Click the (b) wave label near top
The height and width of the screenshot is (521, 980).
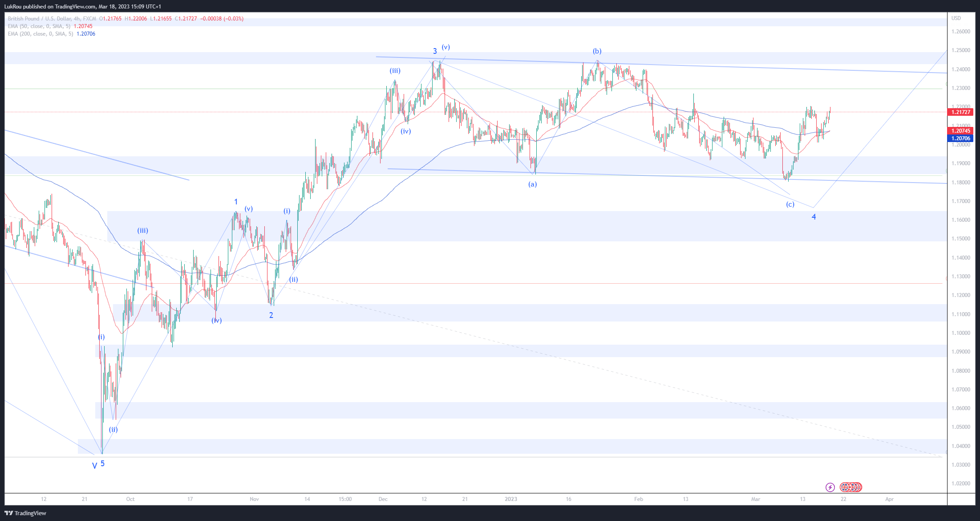(x=597, y=51)
